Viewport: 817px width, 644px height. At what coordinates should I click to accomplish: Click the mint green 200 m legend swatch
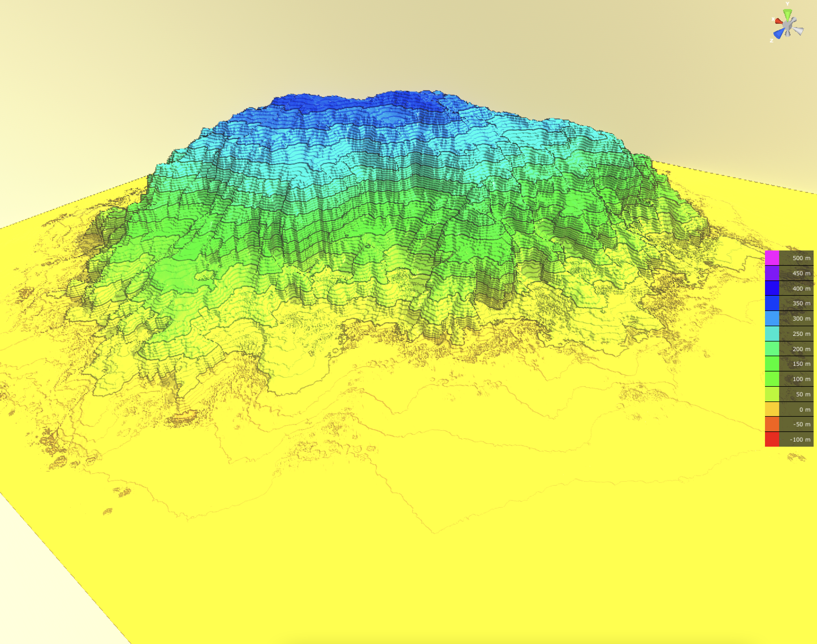772,349
